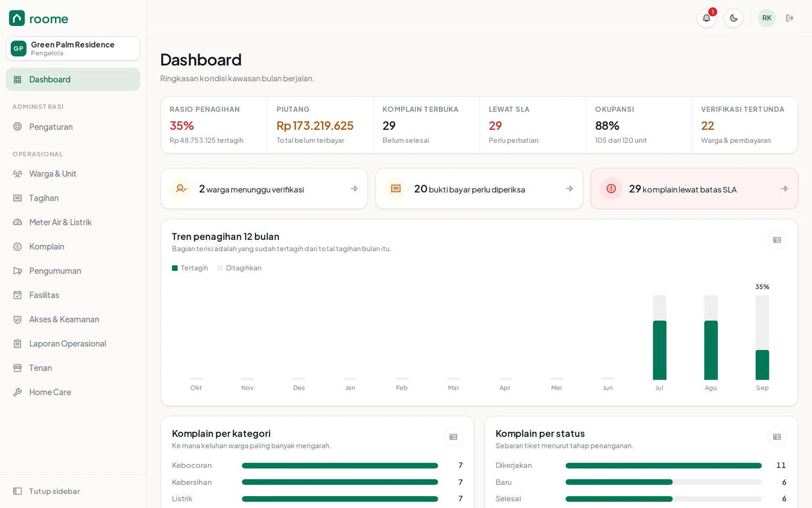Go to Dashboard in sidebar
The height and width of the screenshot is (508, 812).
73,79
